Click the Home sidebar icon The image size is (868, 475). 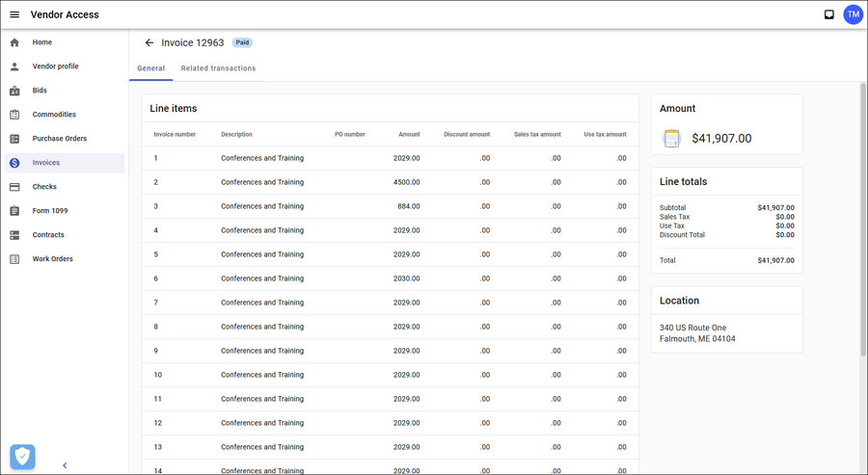click(14, 42)
